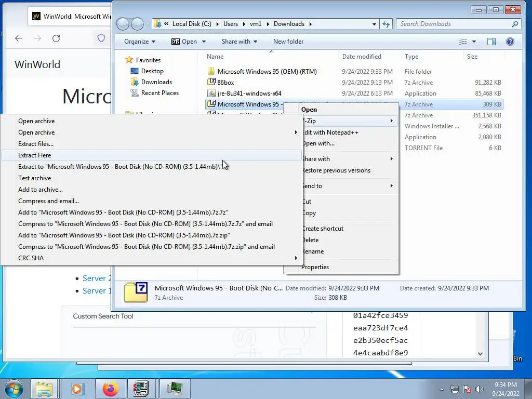
Task: Click Firefox shield tracking protection icon
Action: click(101, 38)
